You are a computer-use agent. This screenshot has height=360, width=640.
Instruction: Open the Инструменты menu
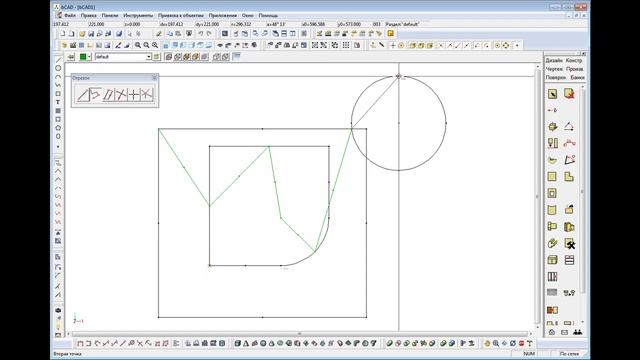138,15
